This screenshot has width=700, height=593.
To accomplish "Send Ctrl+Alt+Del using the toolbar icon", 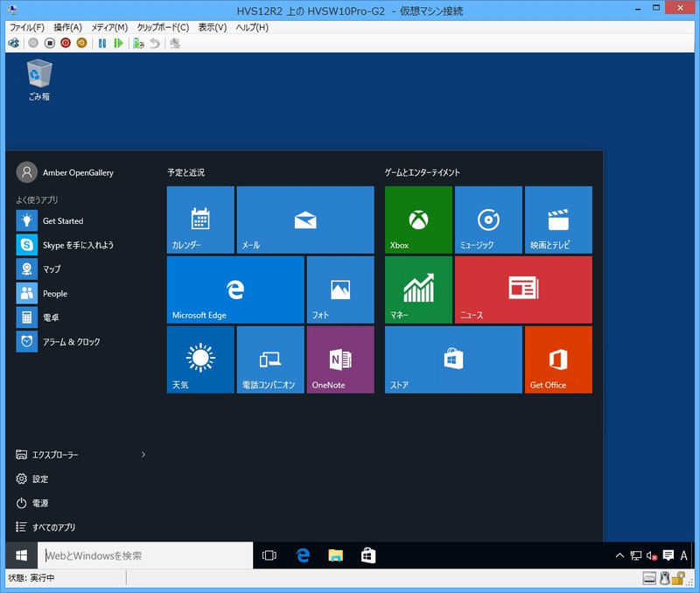I will pos(14,43).
